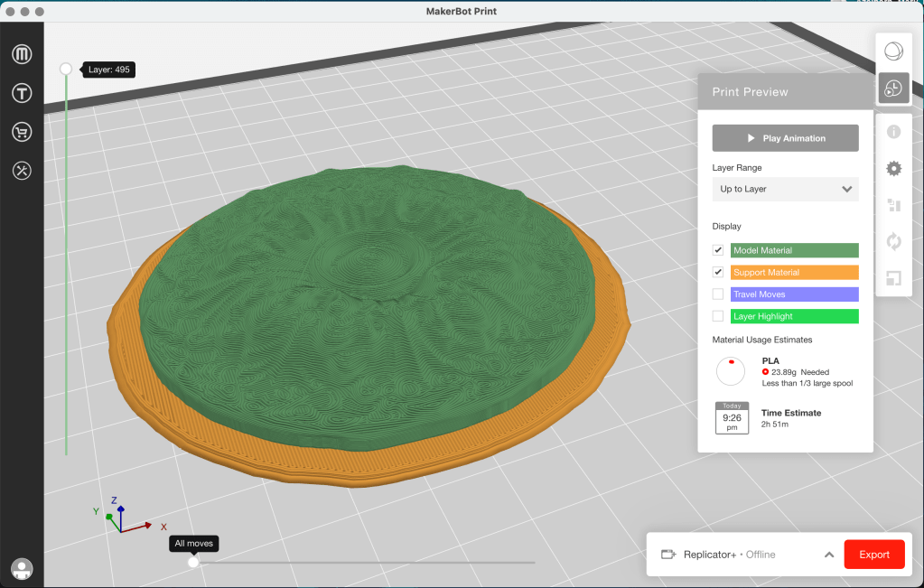Click the Play Animation button
924x588 pixels.
coord(785,138)
